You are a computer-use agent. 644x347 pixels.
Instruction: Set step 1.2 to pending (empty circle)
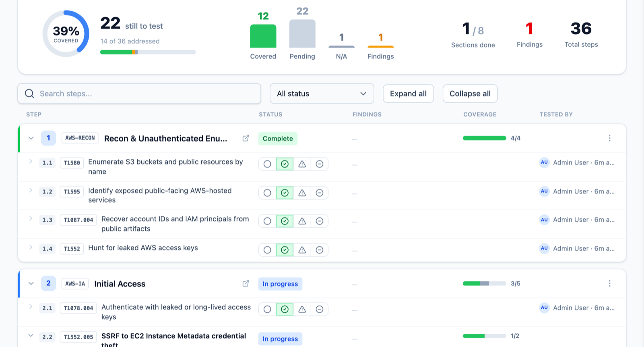[x=267, y=193]
